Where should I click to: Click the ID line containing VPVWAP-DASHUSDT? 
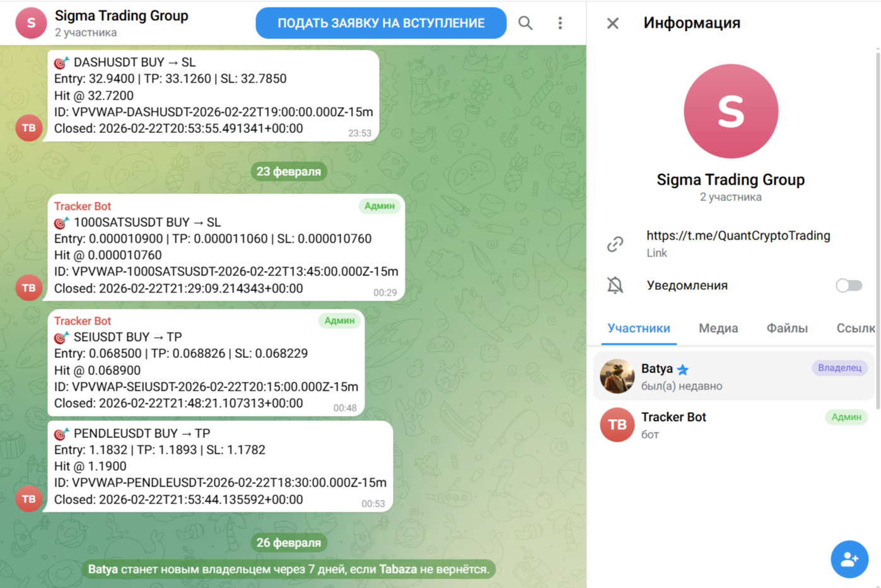(x=214, y=112)
